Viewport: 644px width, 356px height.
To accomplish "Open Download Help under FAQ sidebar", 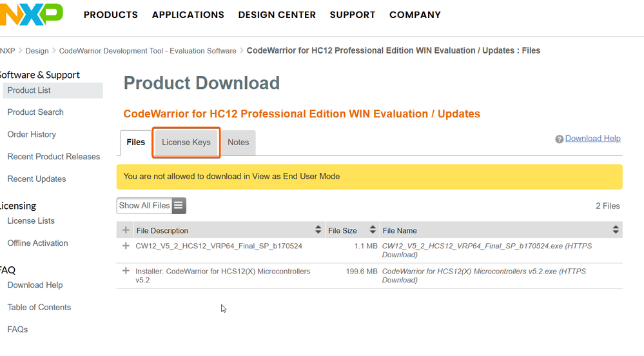I will click(x=35, y=285).
